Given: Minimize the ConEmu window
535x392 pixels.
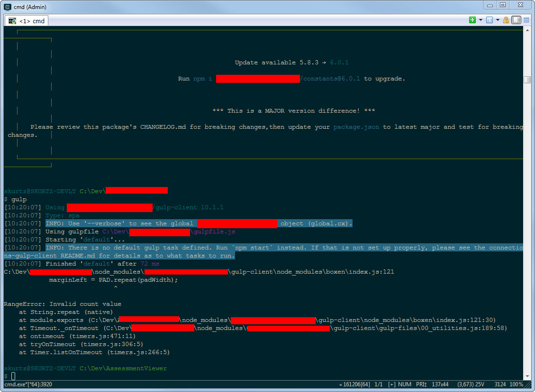Looking at the screenshot, I should [490, 5].
